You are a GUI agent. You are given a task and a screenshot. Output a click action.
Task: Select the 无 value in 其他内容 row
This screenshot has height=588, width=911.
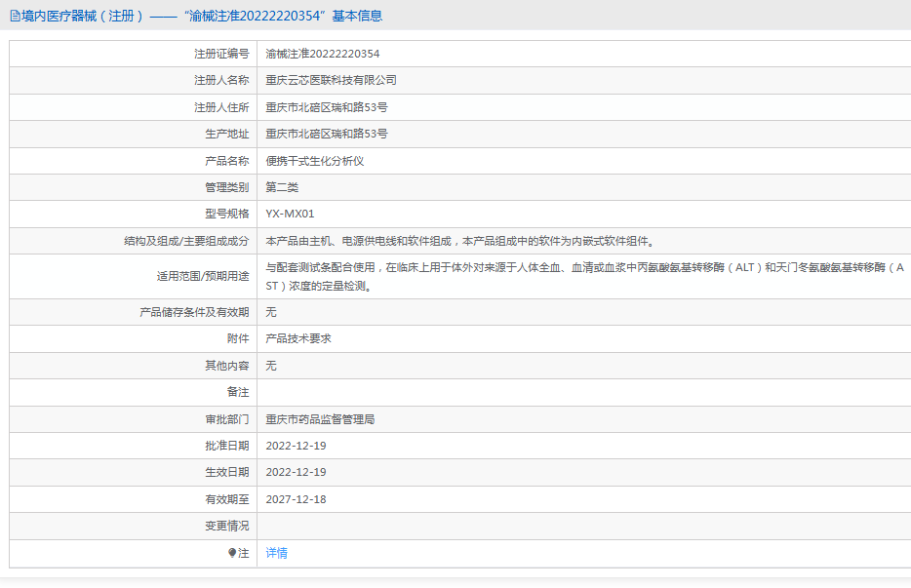coord(271,366)
